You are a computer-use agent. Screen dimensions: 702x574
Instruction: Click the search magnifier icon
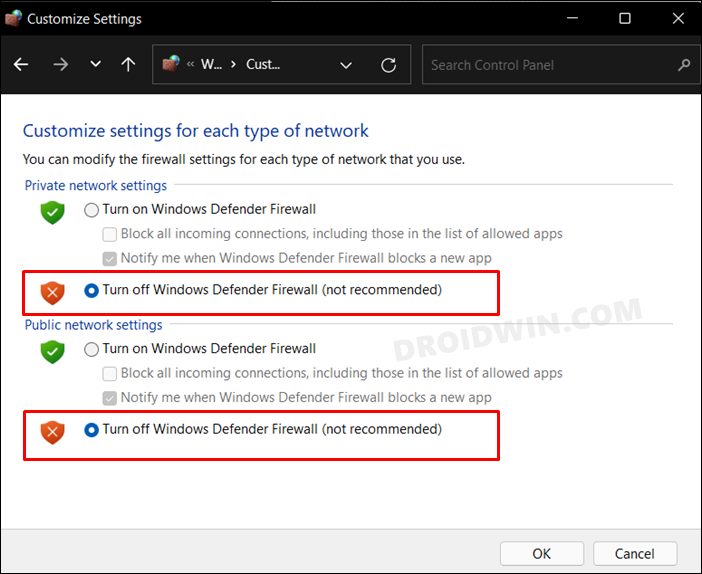[x=684, y=65]
